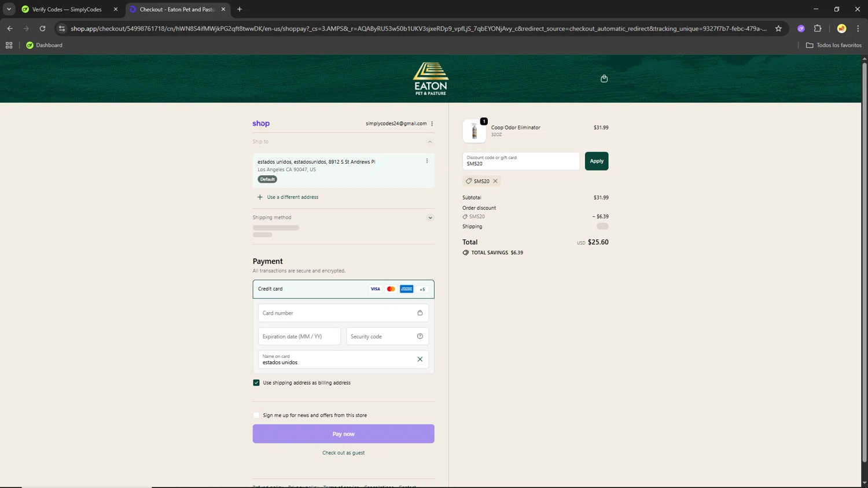
Task: Open Chrome profile avatar
Action: coord(841,28)
